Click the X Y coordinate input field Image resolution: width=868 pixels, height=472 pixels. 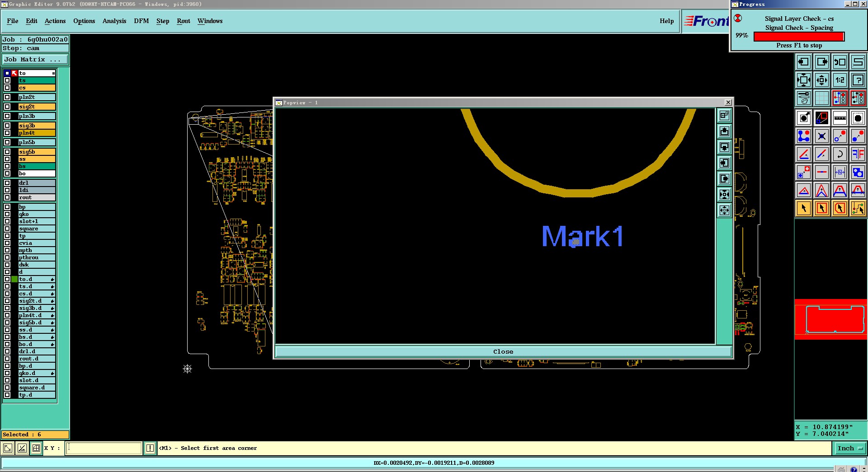tap(104, 448)
